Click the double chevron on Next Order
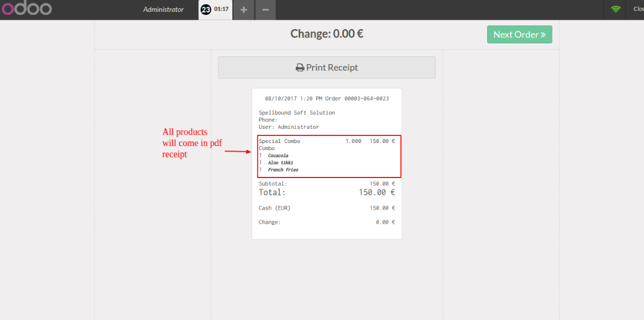Screen dimensions: 644x320 (x=543, y=34)
